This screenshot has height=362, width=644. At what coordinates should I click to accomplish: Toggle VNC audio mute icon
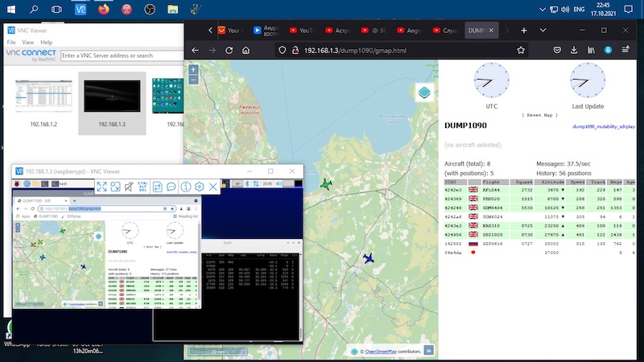coord(129,187)
